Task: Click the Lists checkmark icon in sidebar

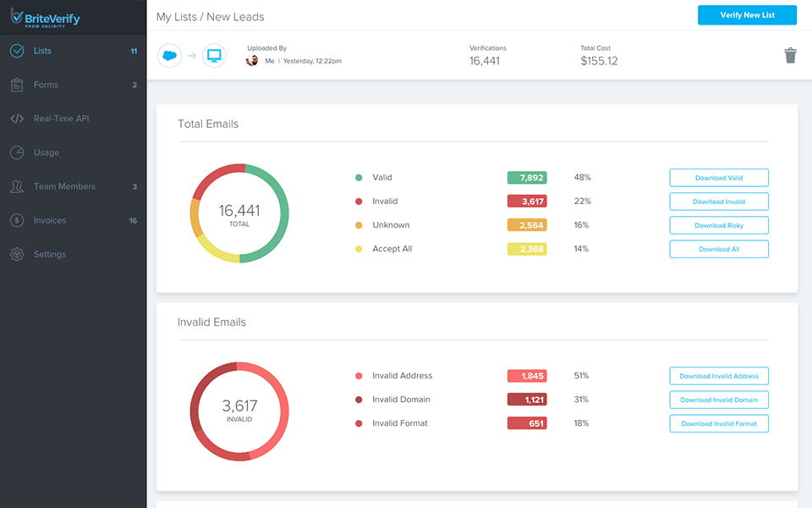Action: (17, 51)
